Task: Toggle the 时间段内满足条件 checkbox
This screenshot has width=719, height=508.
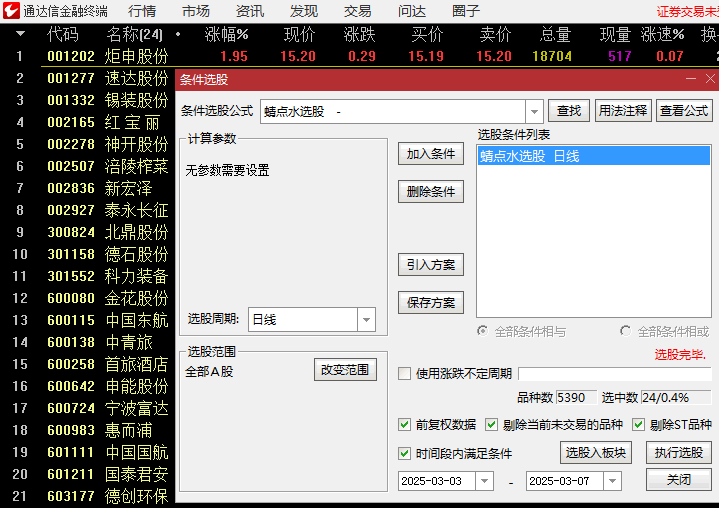Action: coord(404,453)
